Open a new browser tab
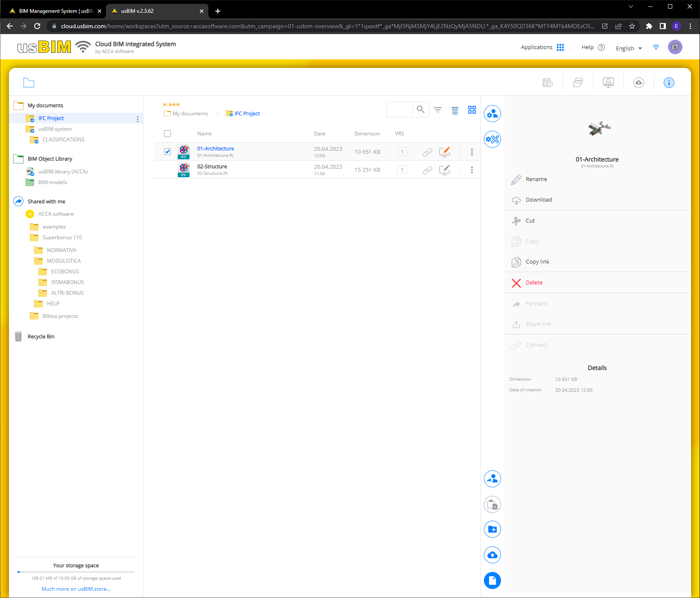Screen dimensions: 700x598 click(x=218, y=11)
